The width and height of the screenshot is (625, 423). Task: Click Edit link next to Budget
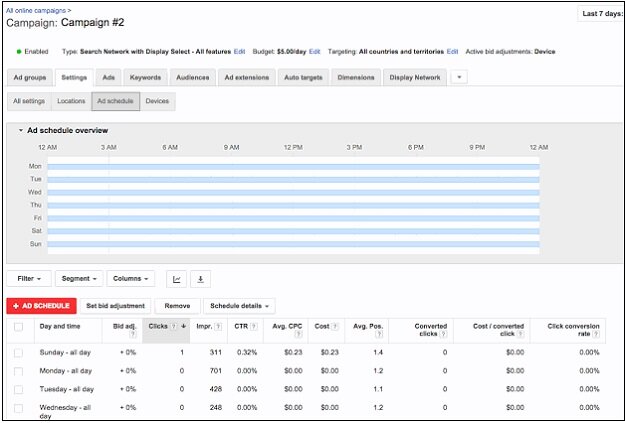click(x=315, y=51)
